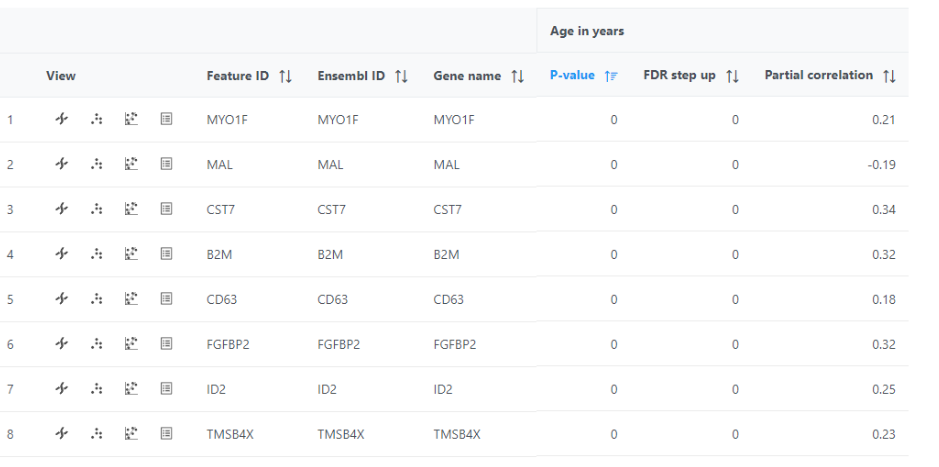Click partial correlation 0.32 in B2M row

tap(884, 254)
